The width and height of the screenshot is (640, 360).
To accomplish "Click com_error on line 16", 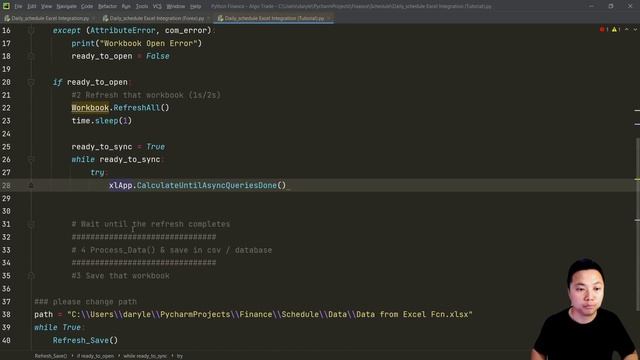I will (x=186, y=31).
